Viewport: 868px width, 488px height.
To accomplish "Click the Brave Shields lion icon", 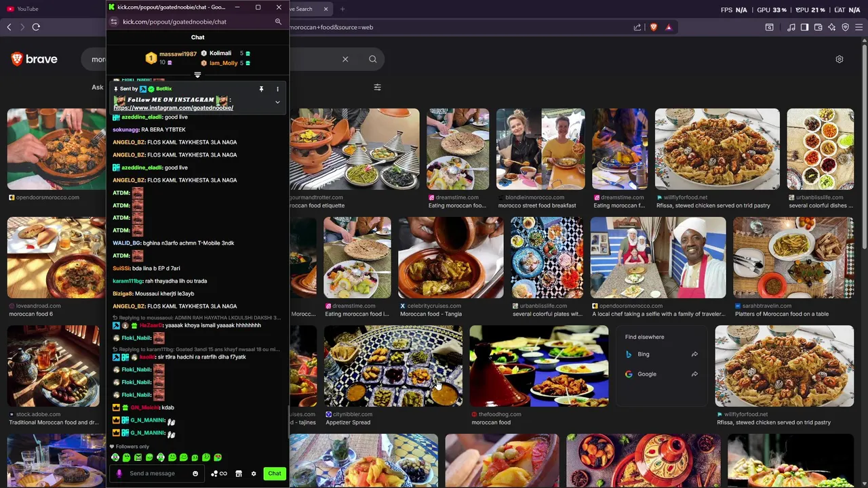I will point(654,27).
